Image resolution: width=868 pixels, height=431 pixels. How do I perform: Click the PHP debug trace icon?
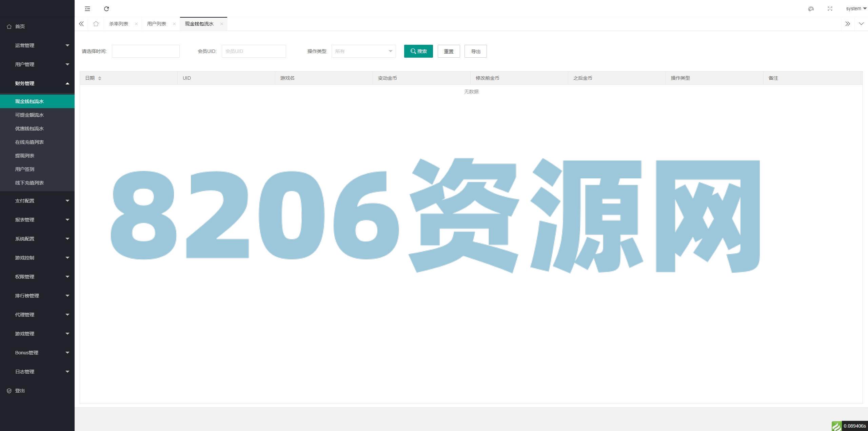pos(836,426)
